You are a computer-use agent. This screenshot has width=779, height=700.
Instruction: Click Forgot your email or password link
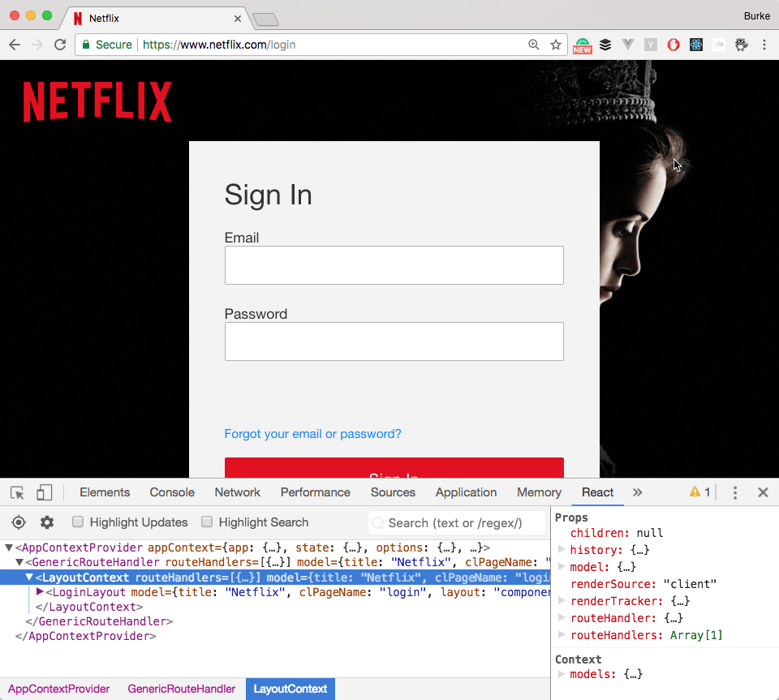312,434
